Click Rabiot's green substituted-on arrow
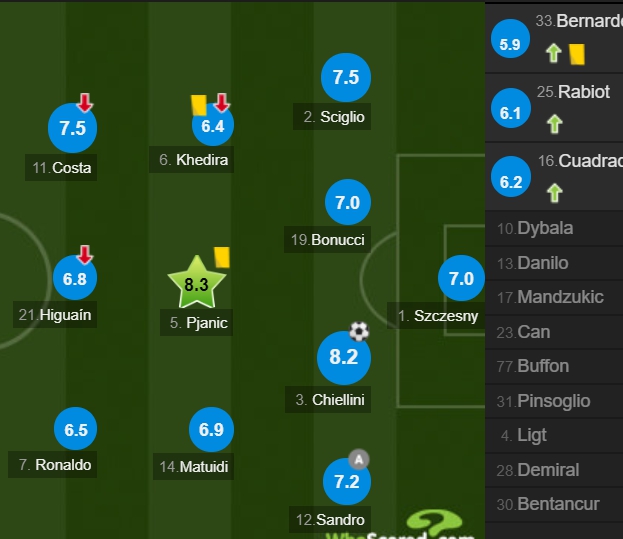This screenshot has width=623, height=539. point(555,124)
